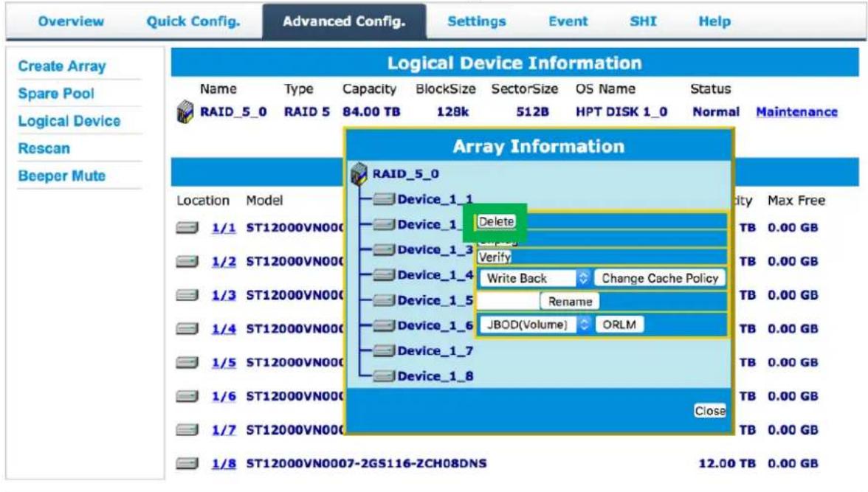The image size is (868, 492).
Task: Click 84.00 TB capacity value
Action: [371, 112]
